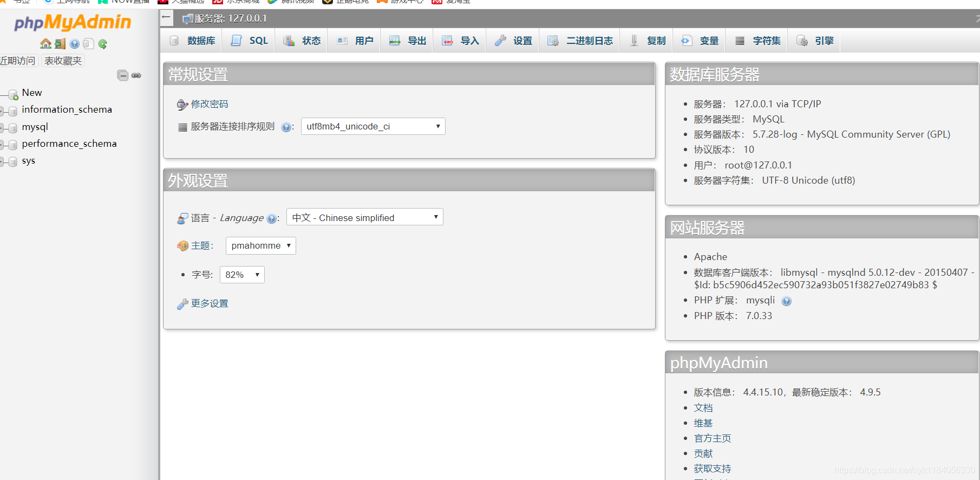
Task: Open the collation dropdown utf8mb4_unicode_ci
Action: [x=373, y=126]
